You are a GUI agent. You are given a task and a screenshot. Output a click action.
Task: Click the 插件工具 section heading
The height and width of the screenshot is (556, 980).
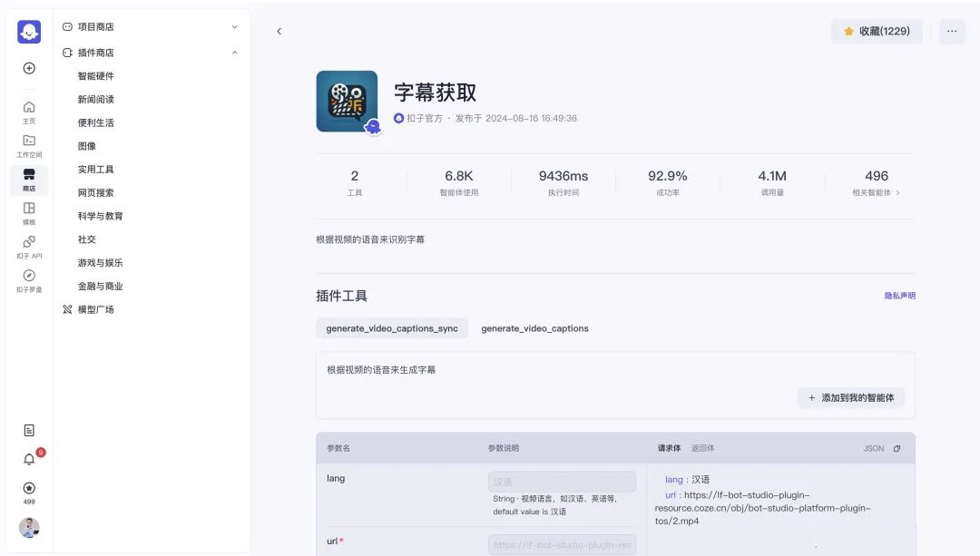point(341,296)
